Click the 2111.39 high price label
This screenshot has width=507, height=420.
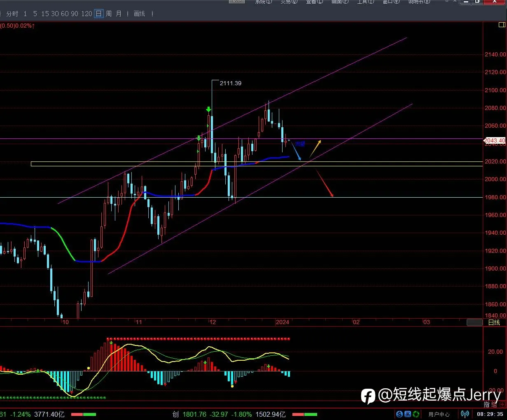click(231, 83)
